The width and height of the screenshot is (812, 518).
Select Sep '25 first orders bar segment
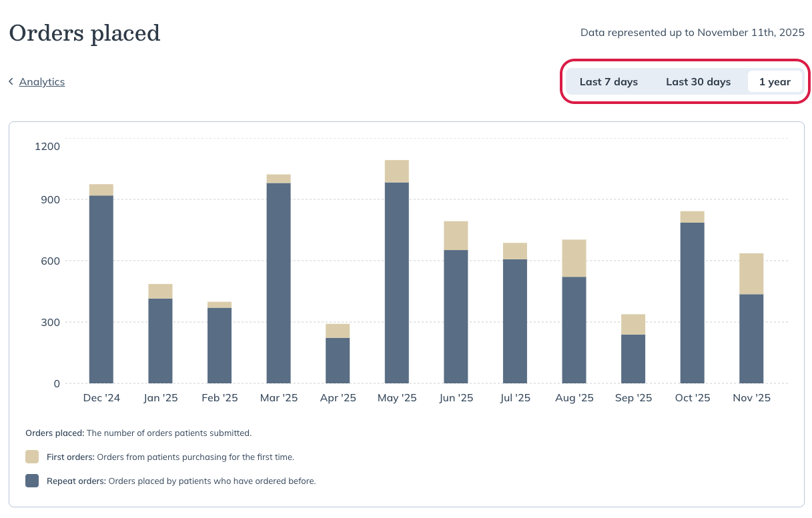click(x=633, y=325)
